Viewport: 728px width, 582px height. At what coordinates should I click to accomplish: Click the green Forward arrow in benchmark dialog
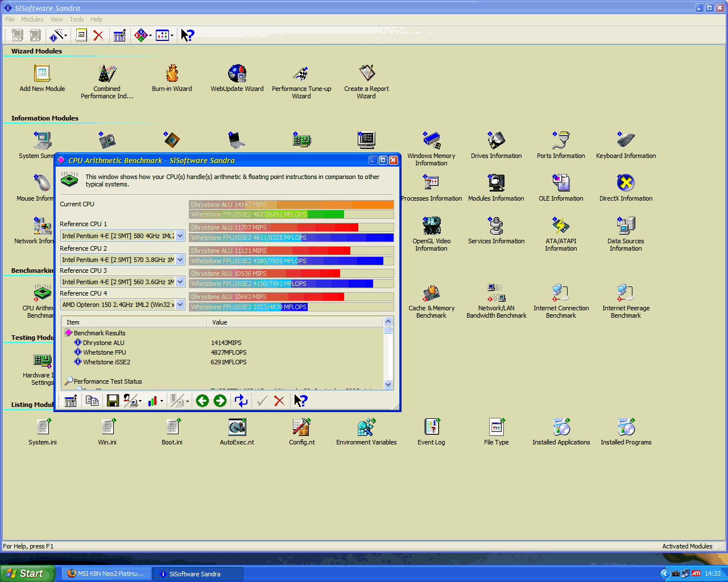click(x=220, y=401)
